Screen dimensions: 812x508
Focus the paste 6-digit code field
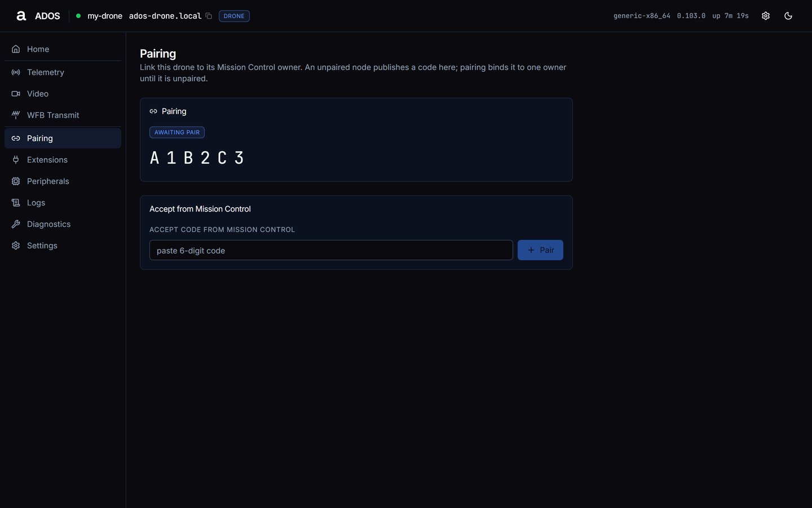(331, 250)
